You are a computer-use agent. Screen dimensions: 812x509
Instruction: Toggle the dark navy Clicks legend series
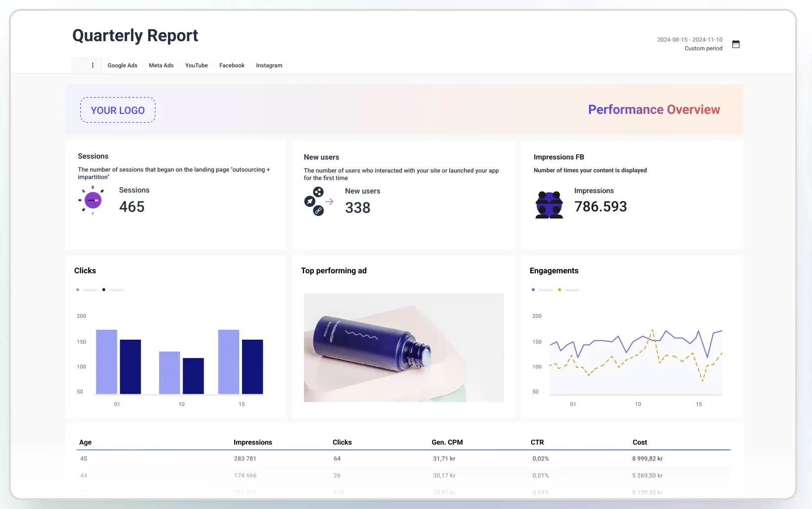(113, 290)
